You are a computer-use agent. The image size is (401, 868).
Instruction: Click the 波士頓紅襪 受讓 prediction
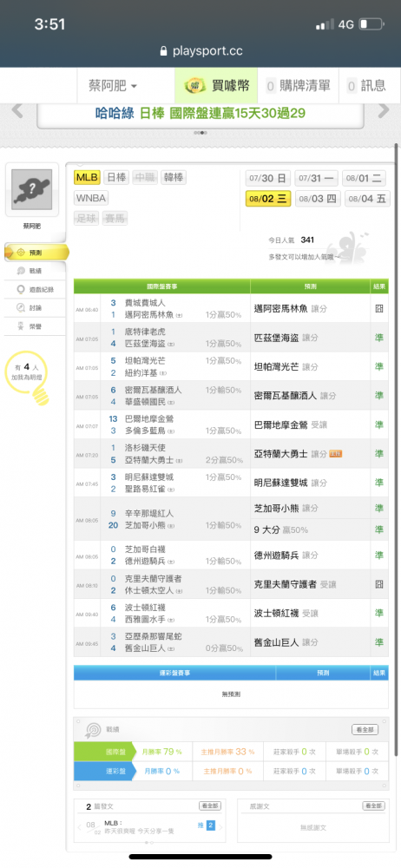pos(286,614)
